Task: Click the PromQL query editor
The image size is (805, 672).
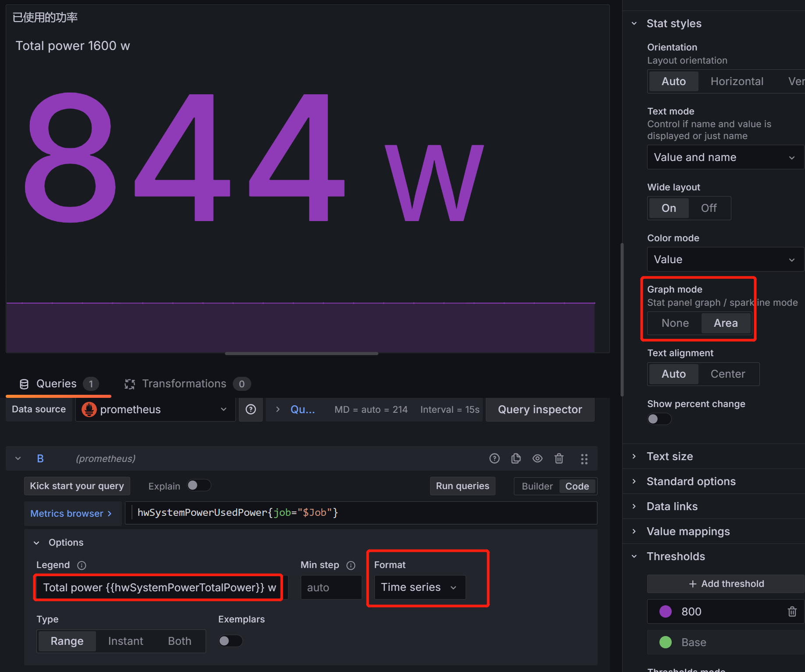Action: tap(361, 513)
